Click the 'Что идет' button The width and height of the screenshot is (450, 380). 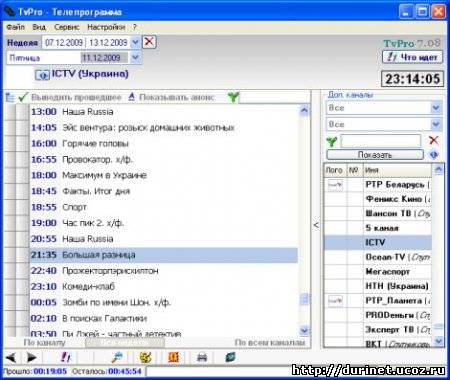[x=412, y=57]
